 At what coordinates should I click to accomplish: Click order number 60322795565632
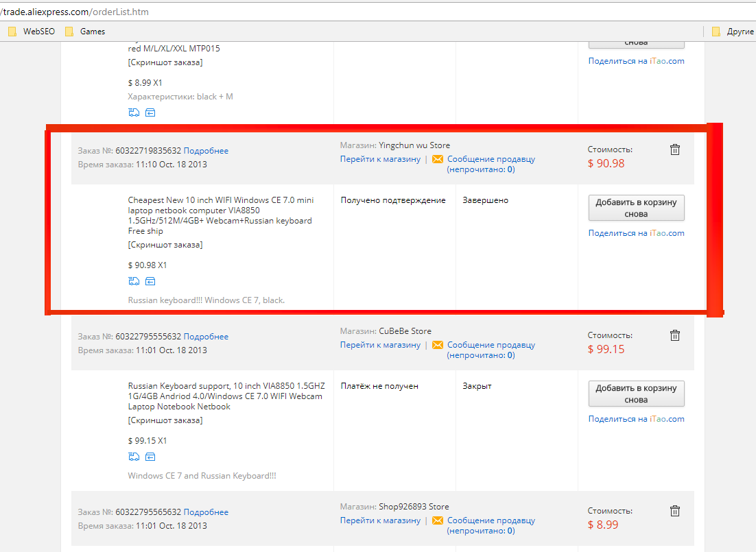pos(148,512)
